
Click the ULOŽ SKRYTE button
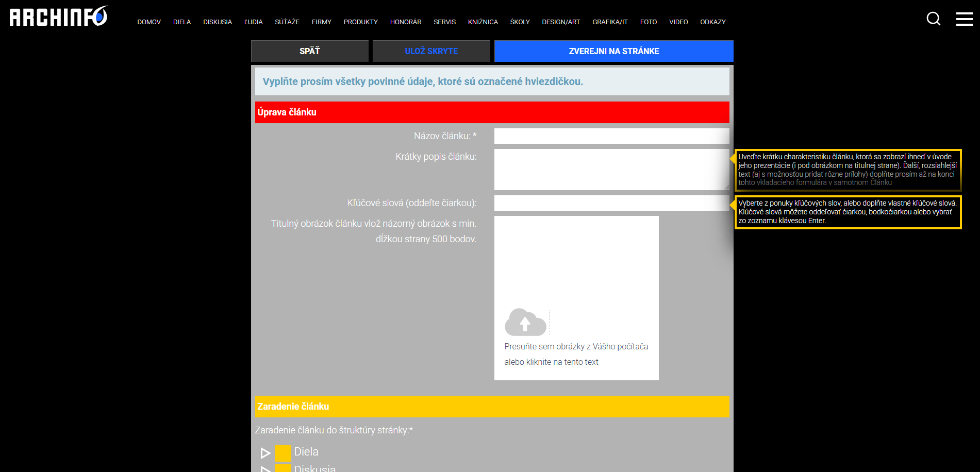tap(431, 51)
